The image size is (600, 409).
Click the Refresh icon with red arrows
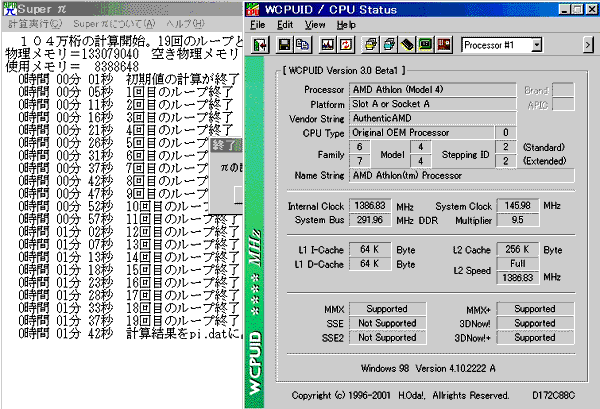tap(346, 45)
